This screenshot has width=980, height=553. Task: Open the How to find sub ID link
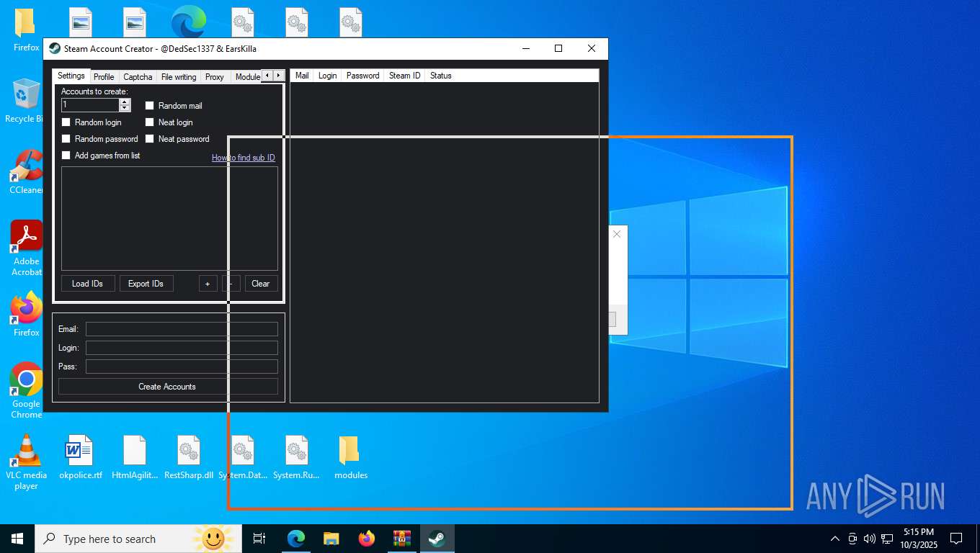[244, 158]
